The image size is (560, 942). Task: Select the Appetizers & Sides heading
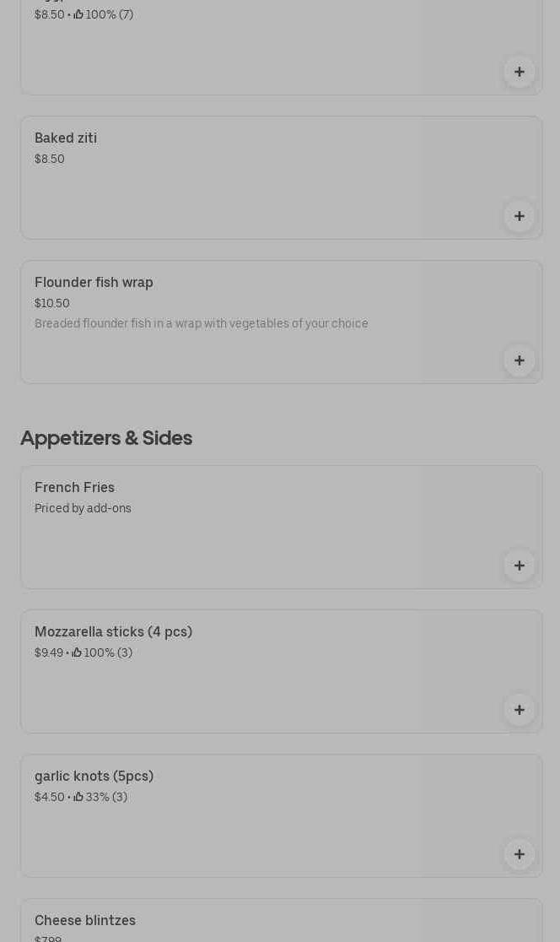[x=106, y=438]
